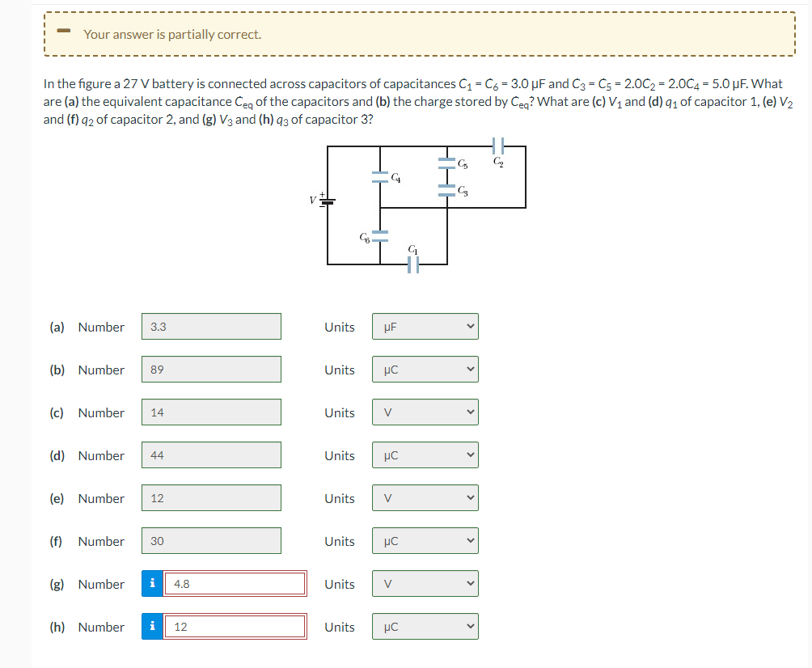812x668 pixels.
Task: Select the answer field for part (e)
Action: coord(211,497)
